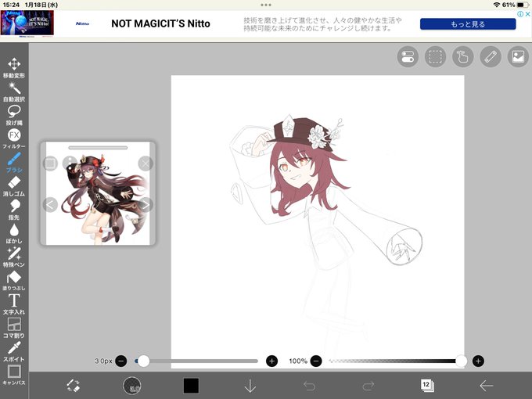Open the NOT MAGICIT'S Nitto ad headline
532x399 pixels.
[160, 23]
